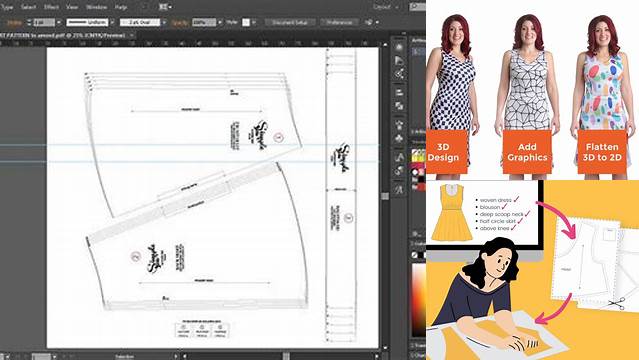Open the third icon in the top dock group
639x360 pixels.
[399, 74]
